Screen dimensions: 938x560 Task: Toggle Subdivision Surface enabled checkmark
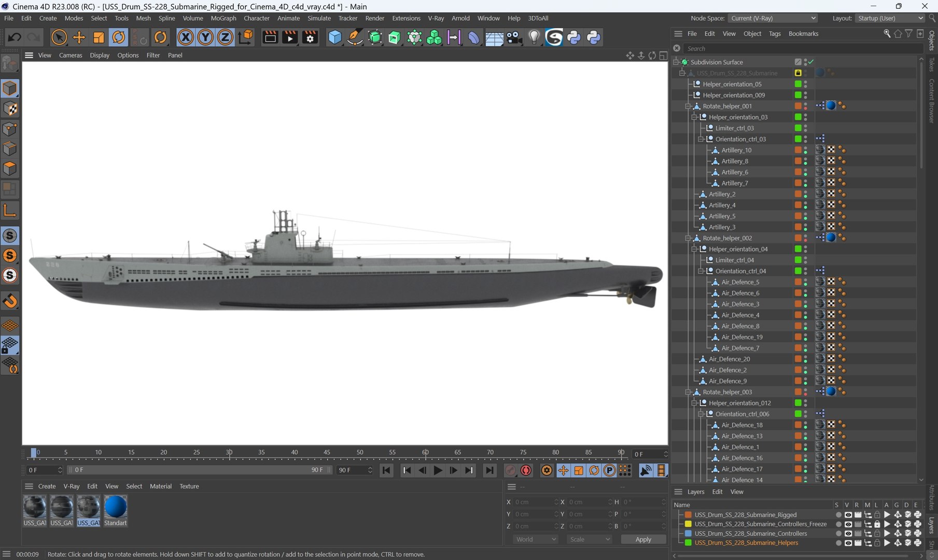[811, 62]
